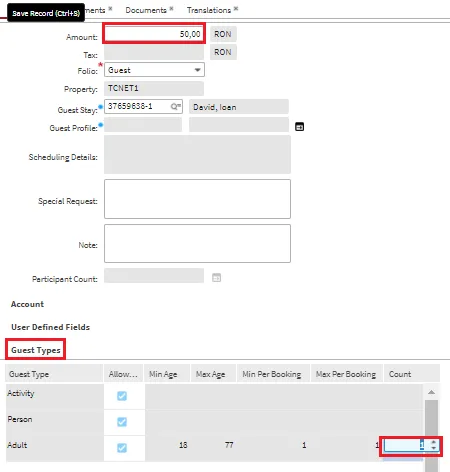
Task: Click the Amount input field
Action: (x=154, y=34)
